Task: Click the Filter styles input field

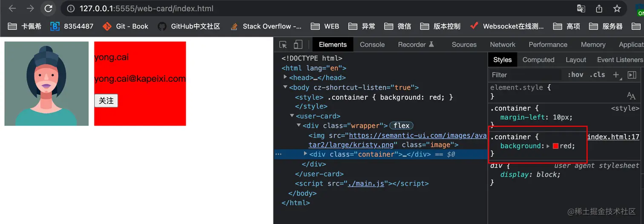Action: point(526,75)
